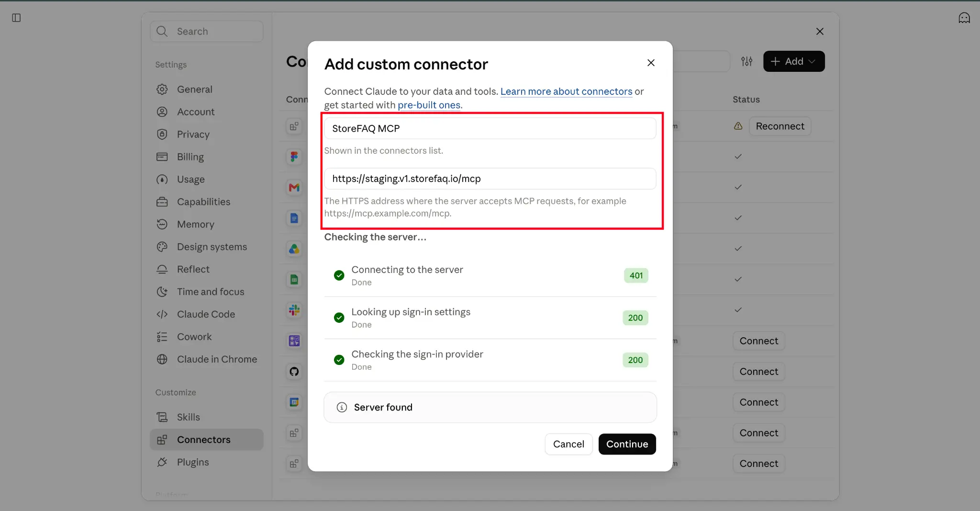Edit the staging.v1.storefaq.io URL field
980x511 pixels.
point(490,179)
